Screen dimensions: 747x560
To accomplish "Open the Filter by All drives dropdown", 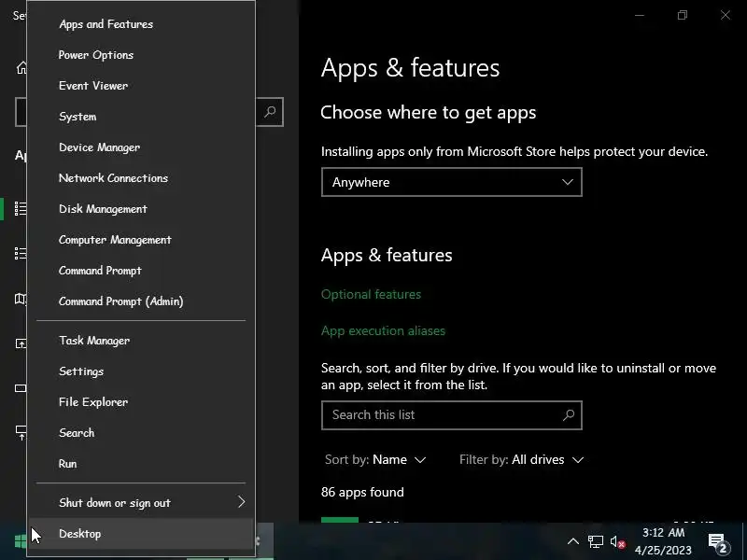I will click(x=521, y=459).
